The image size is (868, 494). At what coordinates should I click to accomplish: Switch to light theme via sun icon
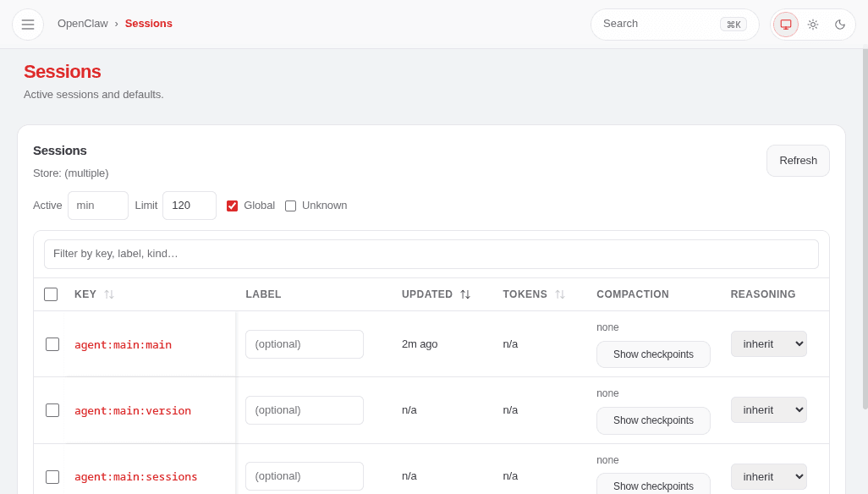[x=813, y=25]
